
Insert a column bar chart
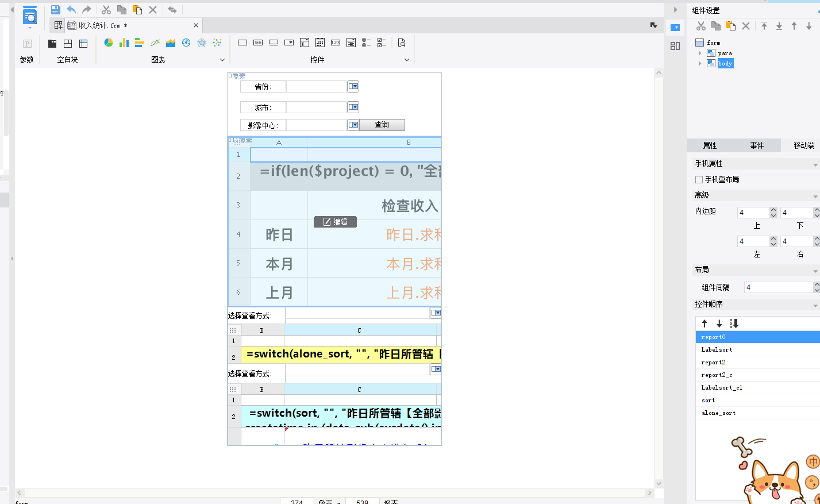(124, 43)
